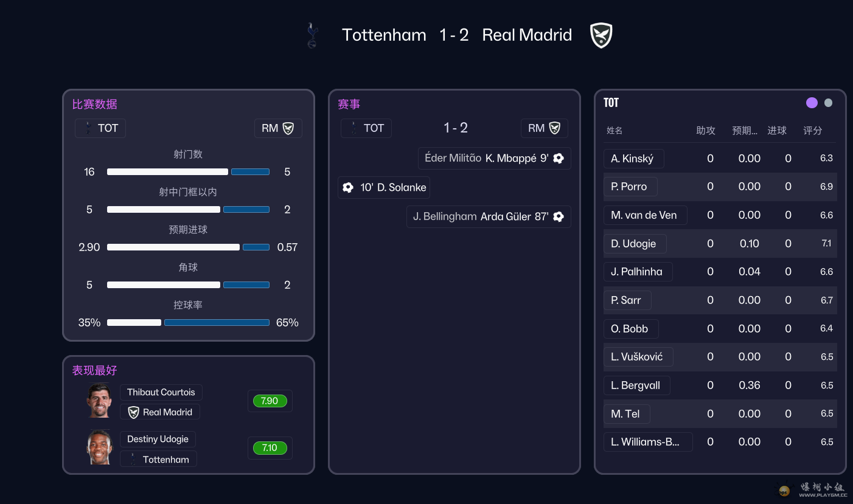This screenshot has height=504, width=853.
Task: Open L. Bergvall from the player table
Action: pos(636,385)
